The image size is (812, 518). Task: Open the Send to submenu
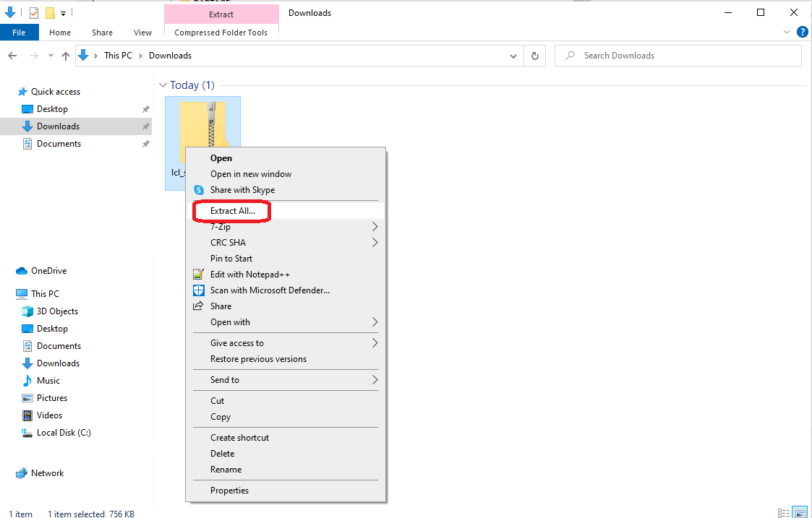click(x=224, y=379)
